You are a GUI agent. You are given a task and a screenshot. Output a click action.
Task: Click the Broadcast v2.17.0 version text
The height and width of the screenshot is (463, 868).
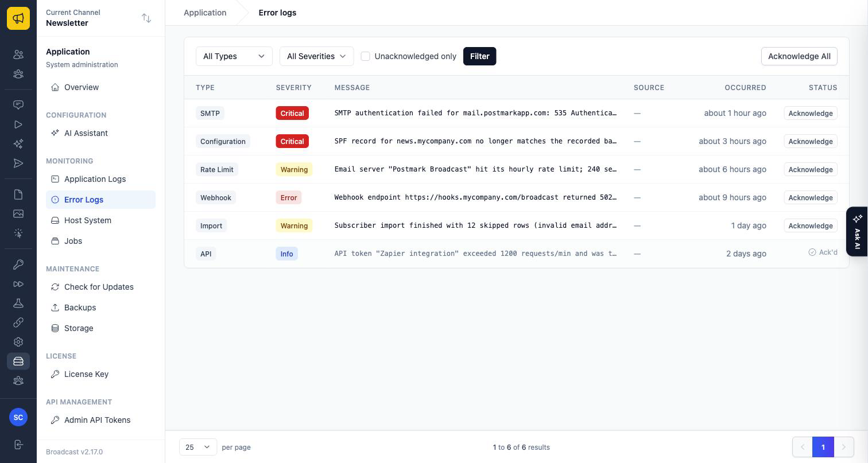[74, 452]
